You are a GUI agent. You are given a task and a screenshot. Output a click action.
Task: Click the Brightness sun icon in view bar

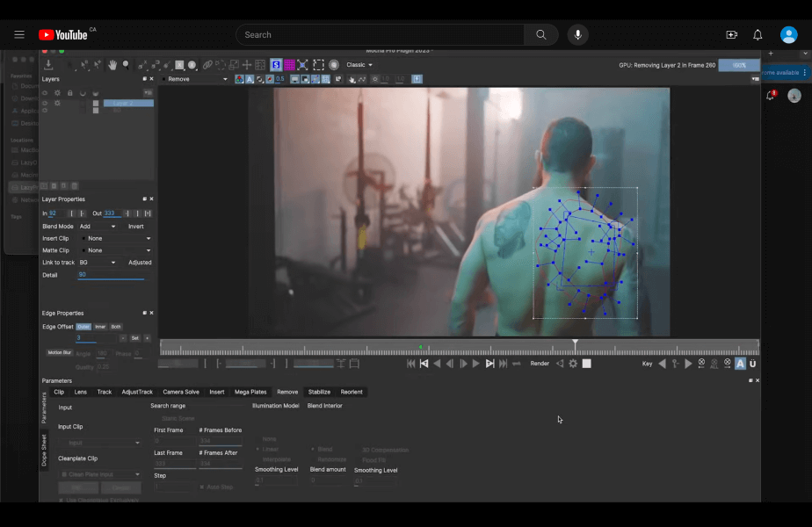(375, 79)
